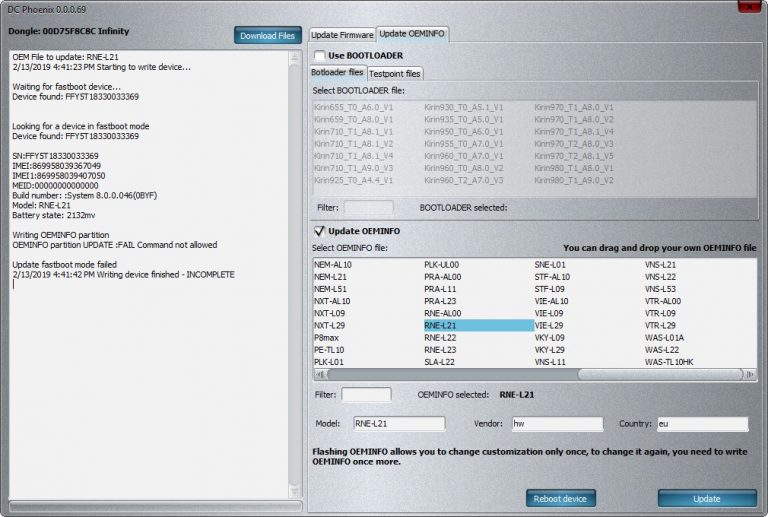This screenshot has width=768, height=517.
Task: Click Kirin659_T0_A8.0_V1 bootloader entry
Action: (x=353, y=119)
